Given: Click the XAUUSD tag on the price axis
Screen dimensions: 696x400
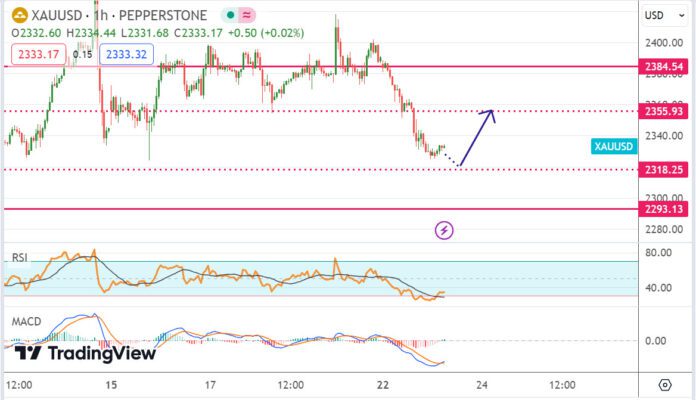Looking at the screenshot, I should point(613,147).
